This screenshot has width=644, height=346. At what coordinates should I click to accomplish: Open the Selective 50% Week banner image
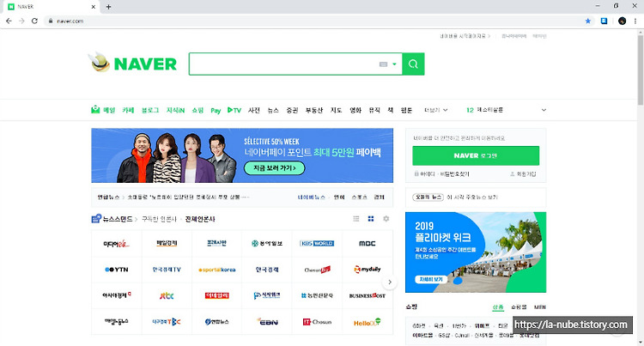tap(242, 155)
